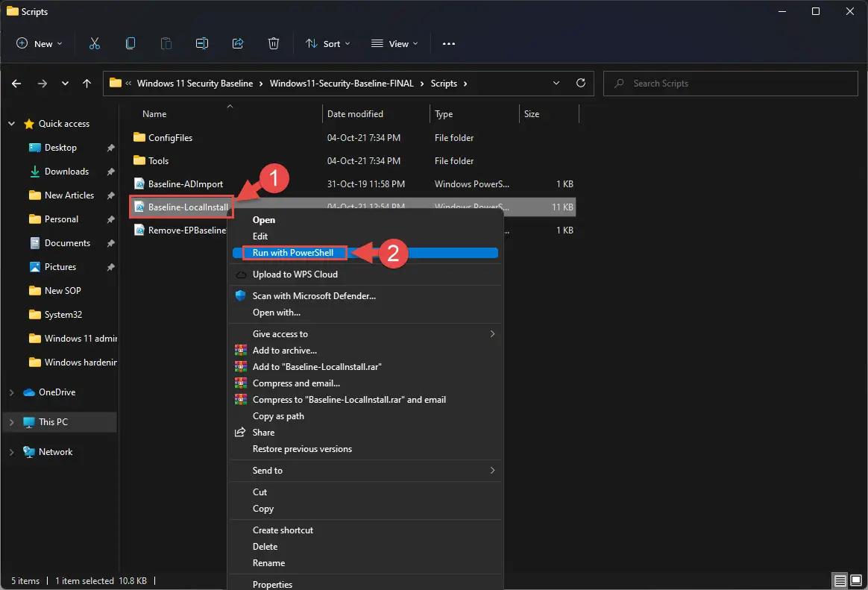Click the Remove-EPBaseline script file icon
Screen dimensions: 868x590
click(139, 230)
